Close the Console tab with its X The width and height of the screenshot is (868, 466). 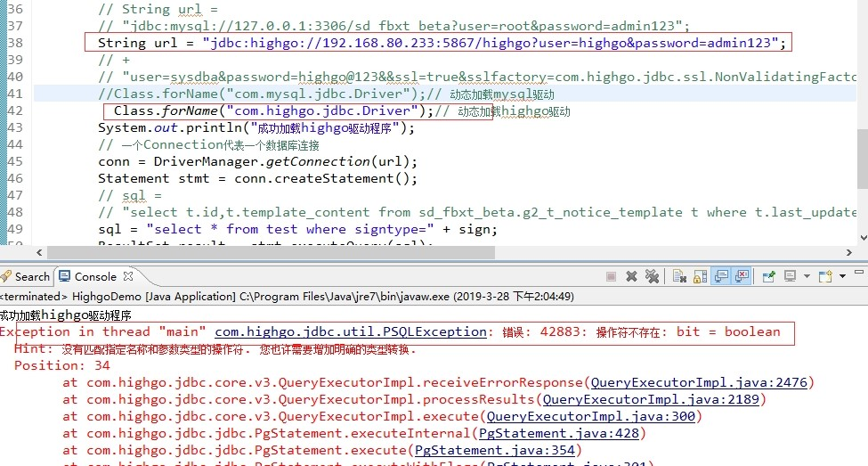(x=128, y=276)
